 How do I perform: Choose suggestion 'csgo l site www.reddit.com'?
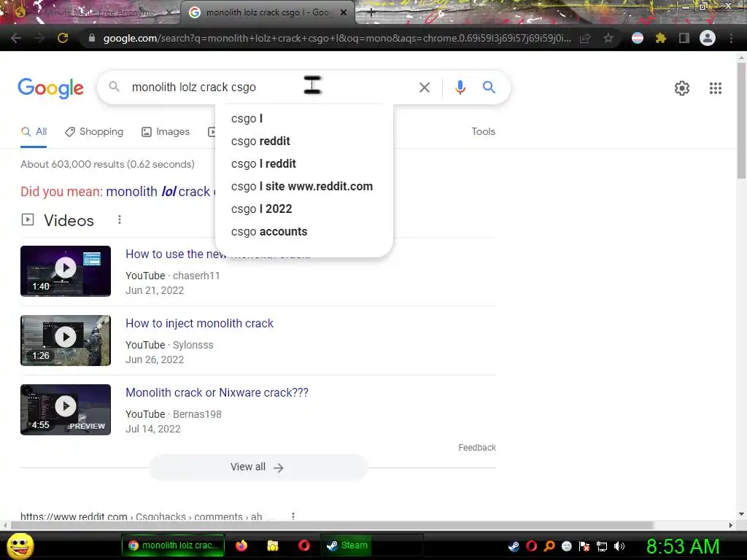(x=304, y=186)
